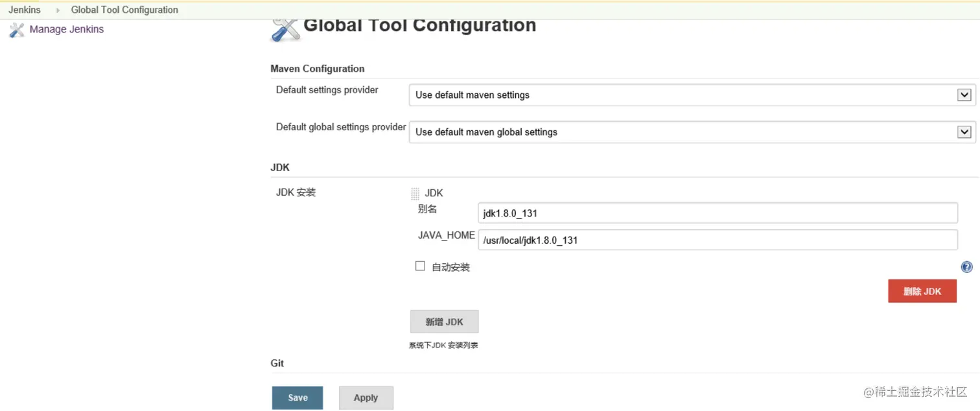Click the Default settings provider label

[x=327, y=90]
